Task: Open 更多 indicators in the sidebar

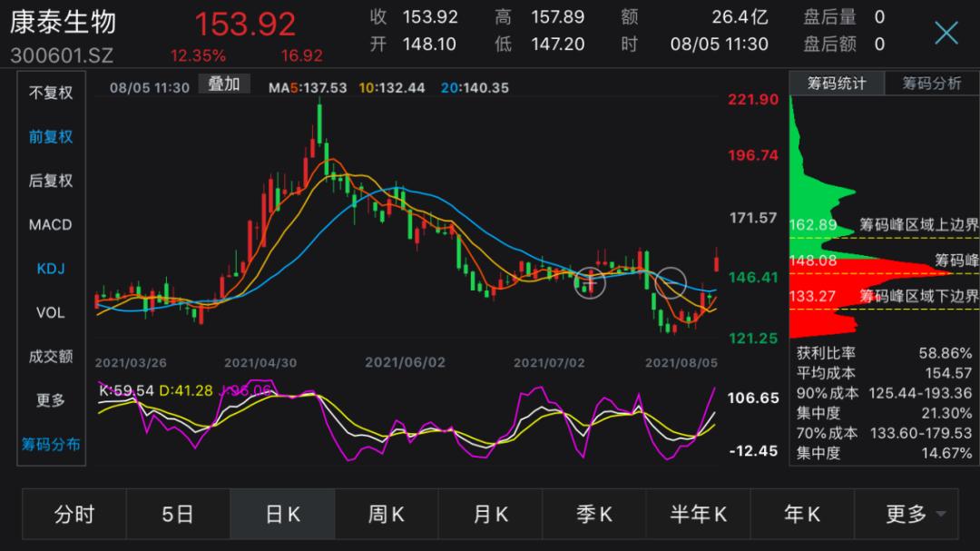Action: coord(51,400)
